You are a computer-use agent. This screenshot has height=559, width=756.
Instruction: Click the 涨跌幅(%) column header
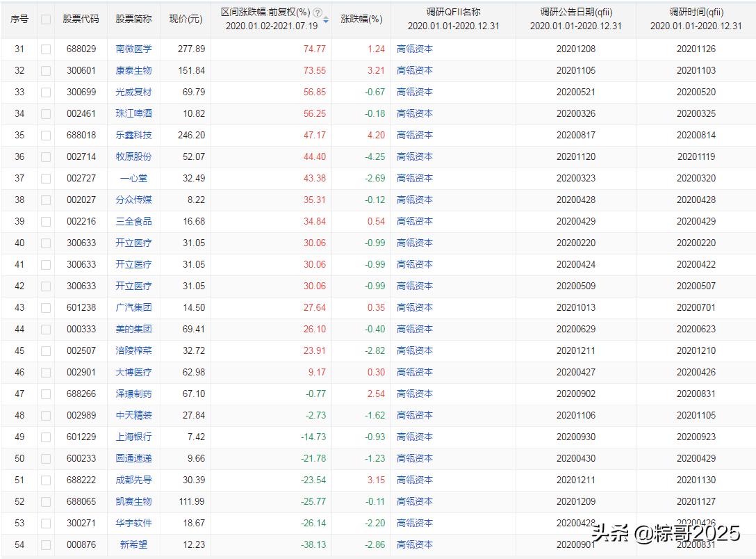[362, 19]
